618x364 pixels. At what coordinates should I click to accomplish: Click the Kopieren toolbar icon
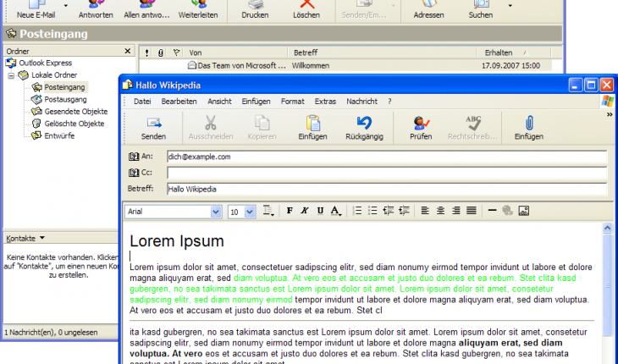pos(262,123)
